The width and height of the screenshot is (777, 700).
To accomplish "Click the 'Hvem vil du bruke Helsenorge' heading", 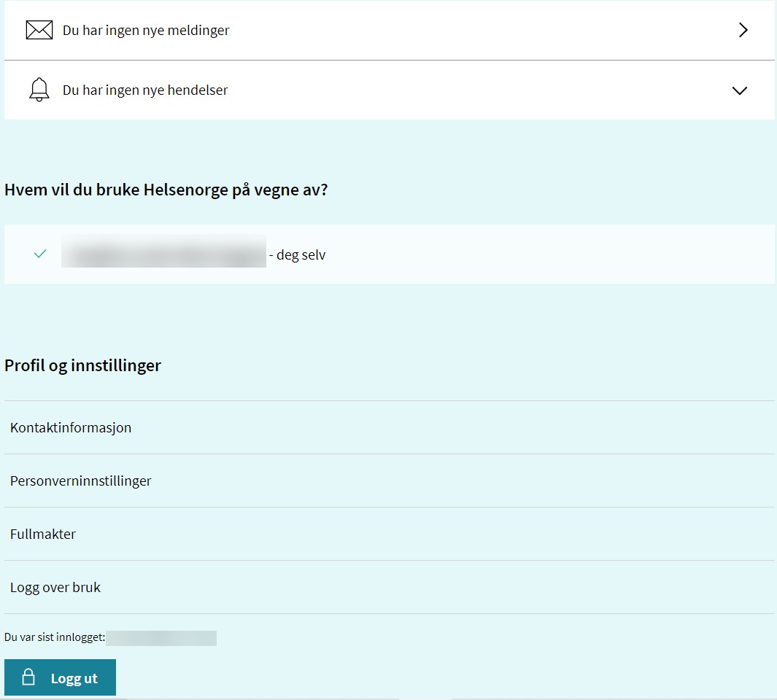I will click(166, 190).
